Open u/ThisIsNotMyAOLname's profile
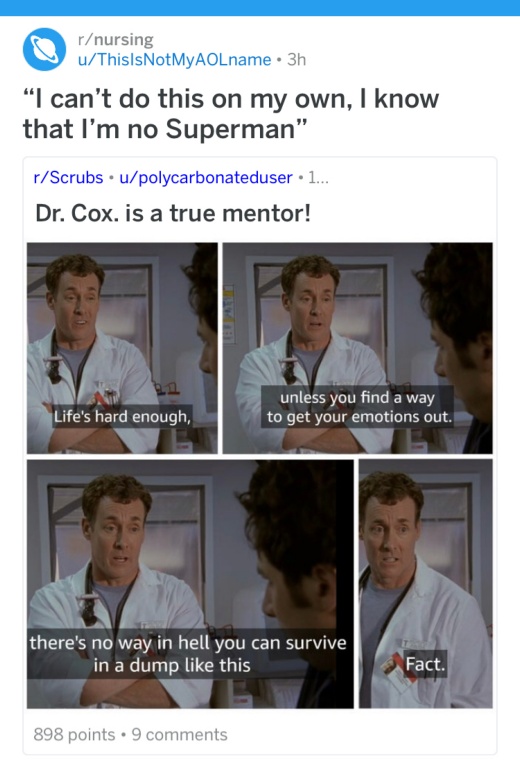Screen dimensions: 520x768 174,59
